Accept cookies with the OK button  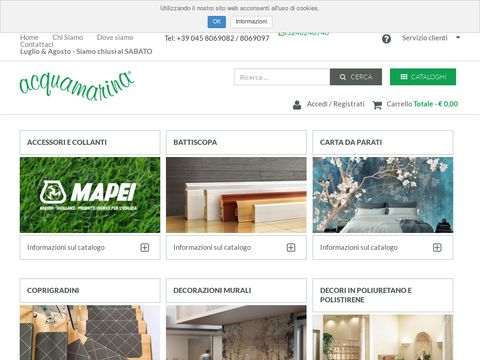pyautogui.click(x=217, y=22)
